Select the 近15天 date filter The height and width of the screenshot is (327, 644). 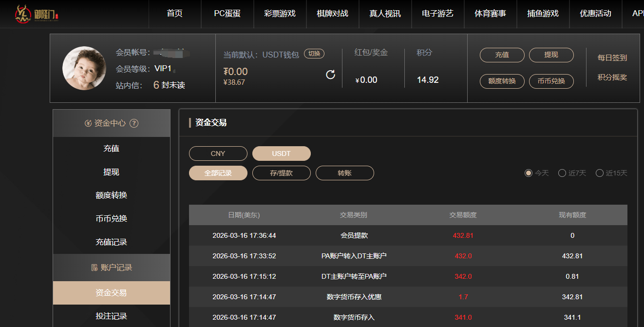(x=600, y=173)
